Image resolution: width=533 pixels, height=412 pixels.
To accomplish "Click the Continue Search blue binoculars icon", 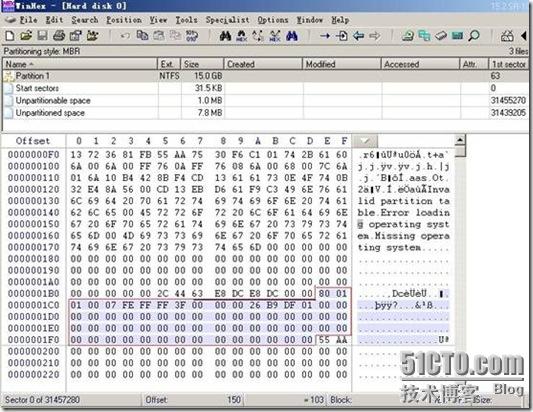I will coord(292,35).
